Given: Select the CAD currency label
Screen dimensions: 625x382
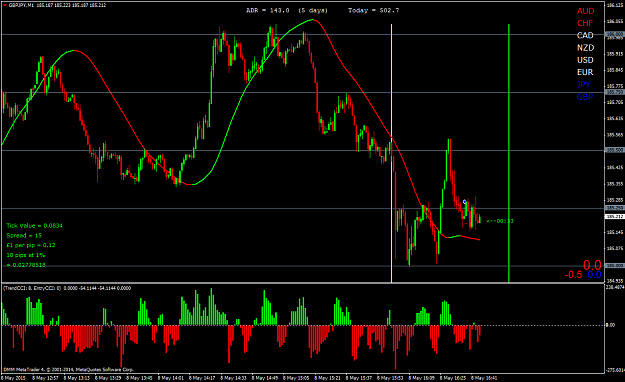Looking at the screenshot, I should coord(585,35).
